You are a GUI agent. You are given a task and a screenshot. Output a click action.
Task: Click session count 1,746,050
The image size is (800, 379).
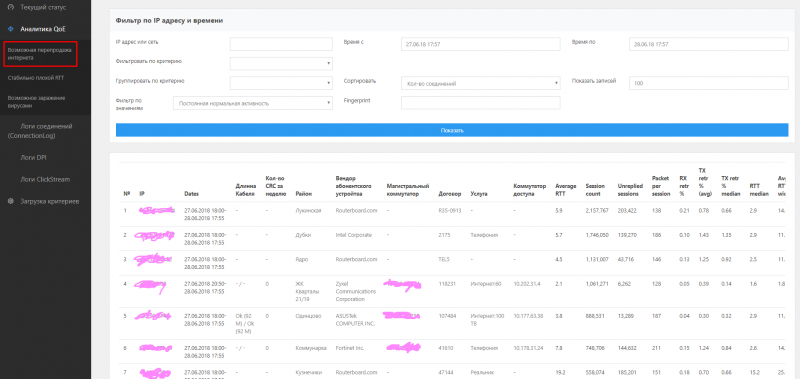(x=597, y=235)
